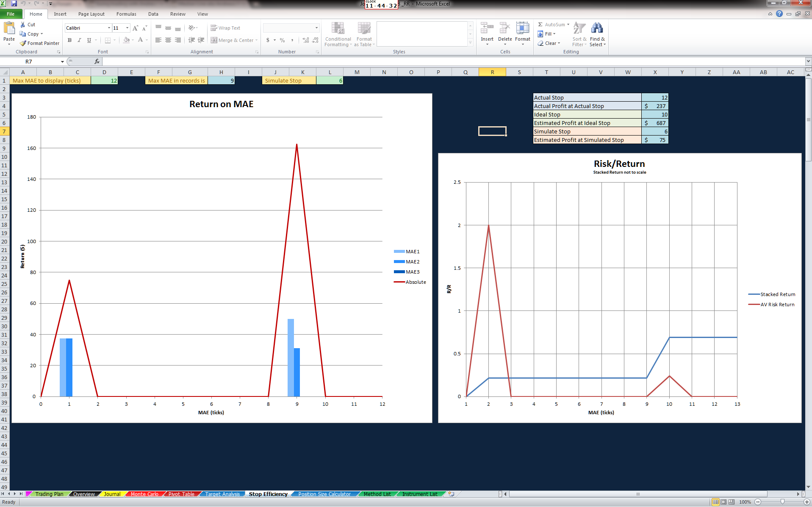Image resolution: width=812 pixels, height=507 pixels.
Task: Open Merge & Center dropdown arrow
Action: coord(257,40)
